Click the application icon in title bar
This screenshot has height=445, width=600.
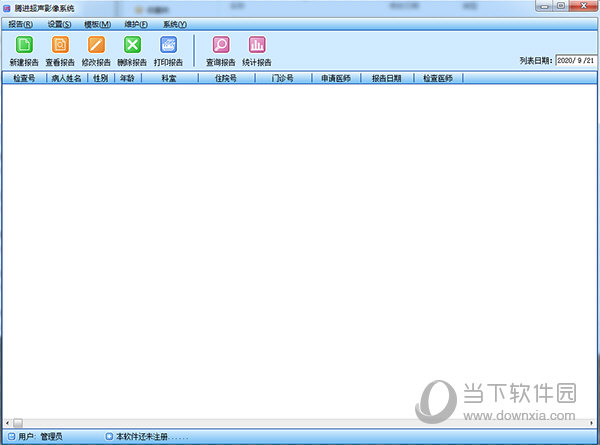click(x=7, y=8)
